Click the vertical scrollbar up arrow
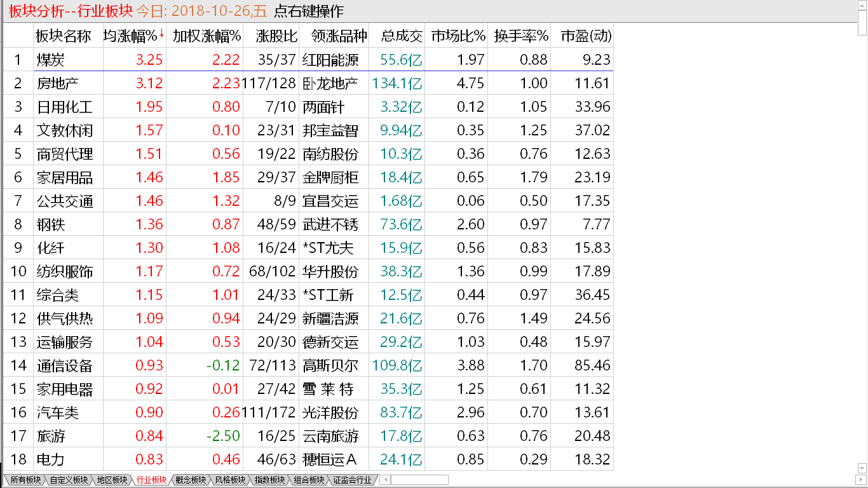This screenshot has width=868, height=488. (862, 4)
